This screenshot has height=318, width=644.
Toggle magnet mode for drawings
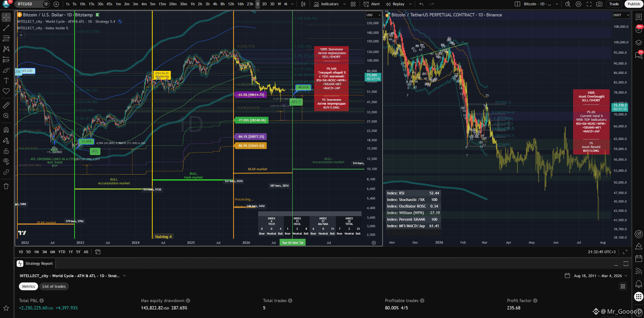[6, 130]
